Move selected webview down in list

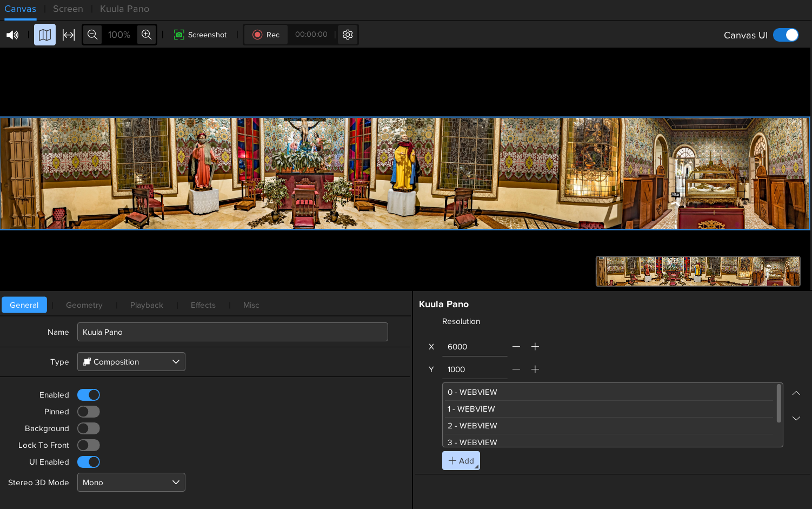(x=796, y=418)
